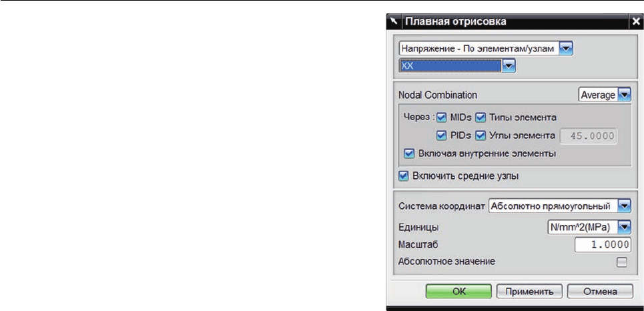Click the selected XX text field
The height and width of the screenshot is (311, 644).
(x=450, y=65)
